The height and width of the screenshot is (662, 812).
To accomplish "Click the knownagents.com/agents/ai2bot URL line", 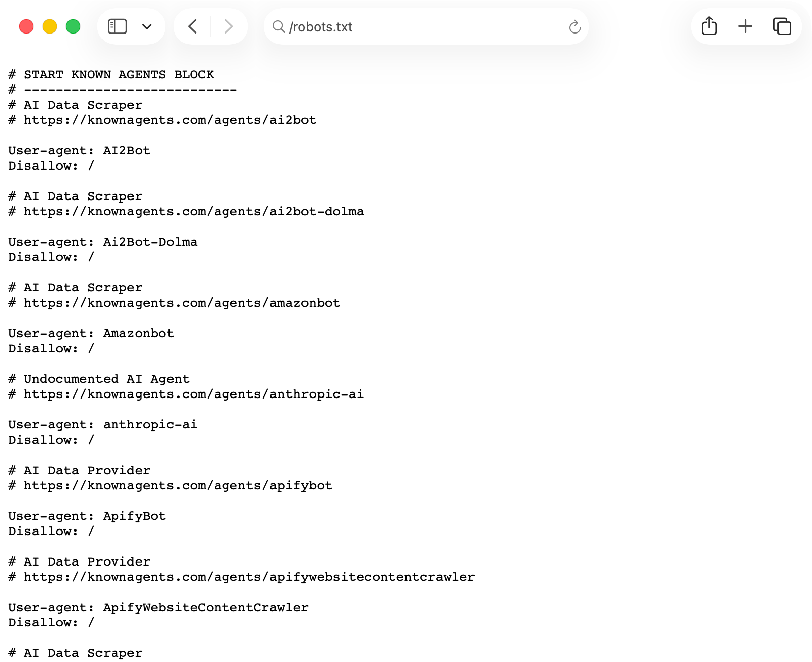I will click(x=162, y=120).
